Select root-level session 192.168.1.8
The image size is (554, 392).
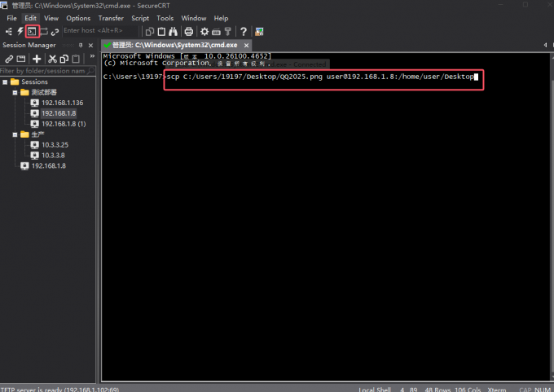click(48, 166)
